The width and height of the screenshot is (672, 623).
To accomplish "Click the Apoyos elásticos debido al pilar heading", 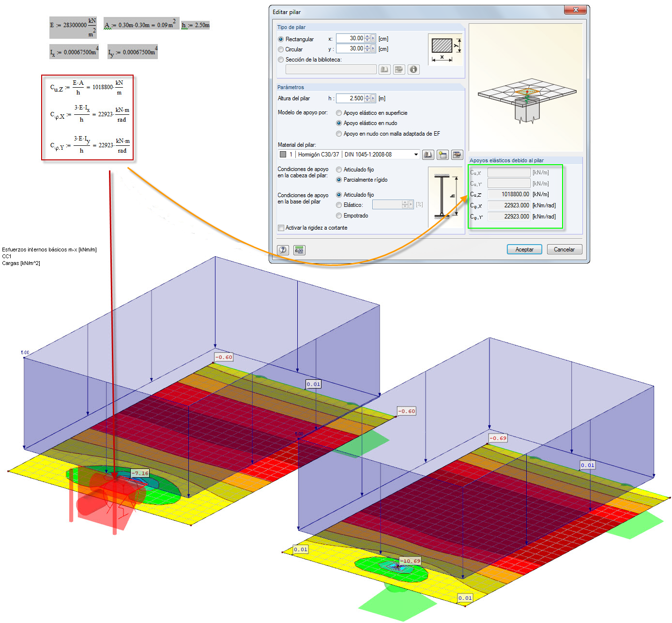I will tap(506, 160).
